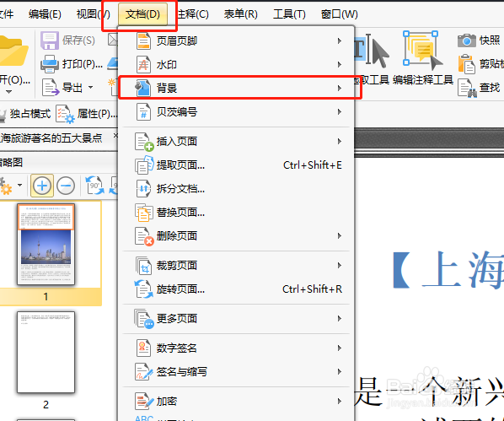Click the 快照 camera icon

466,40
